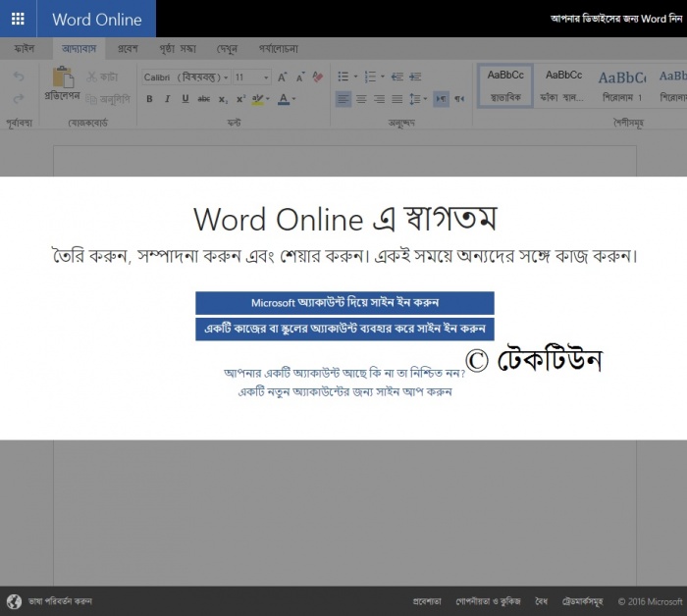687x616 pixels.
Task: Select Center alignment
Action: [361, 99]
